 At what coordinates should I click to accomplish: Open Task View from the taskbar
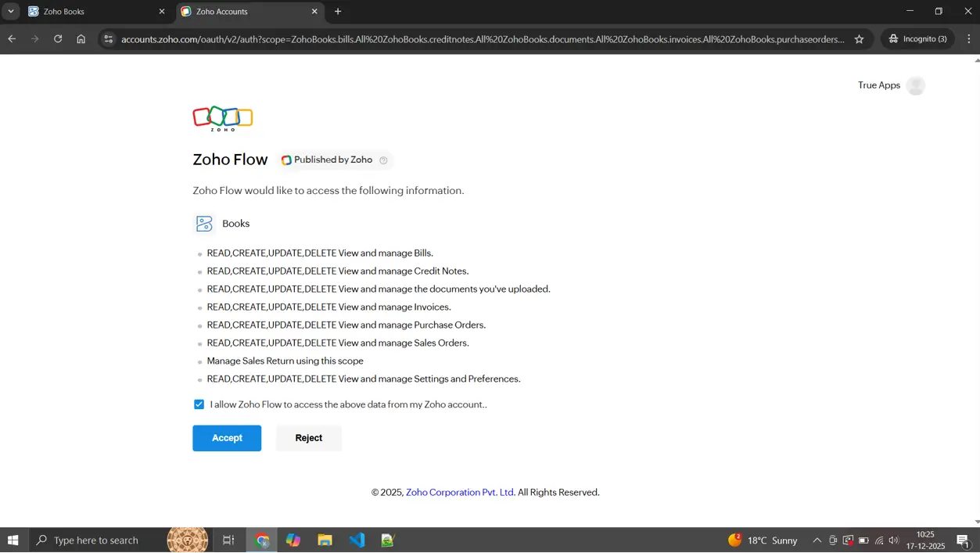click(228, 540)
